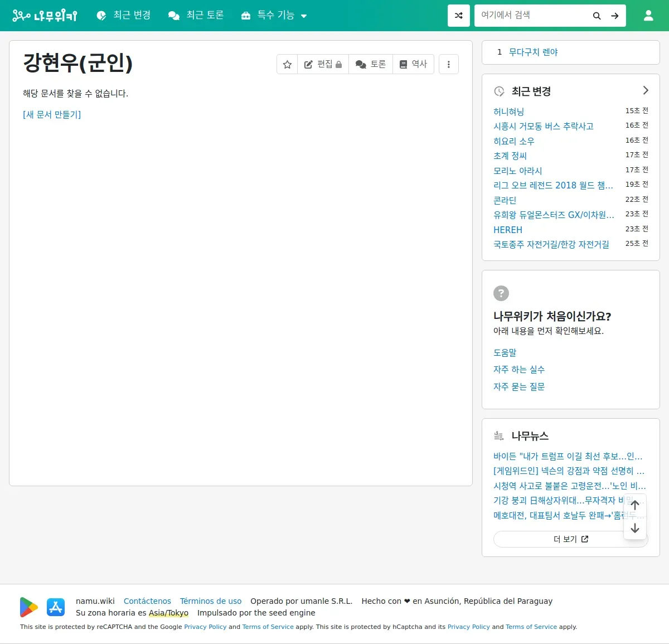Click the clock icon beside 최근 변경

[x=500, y=91]
